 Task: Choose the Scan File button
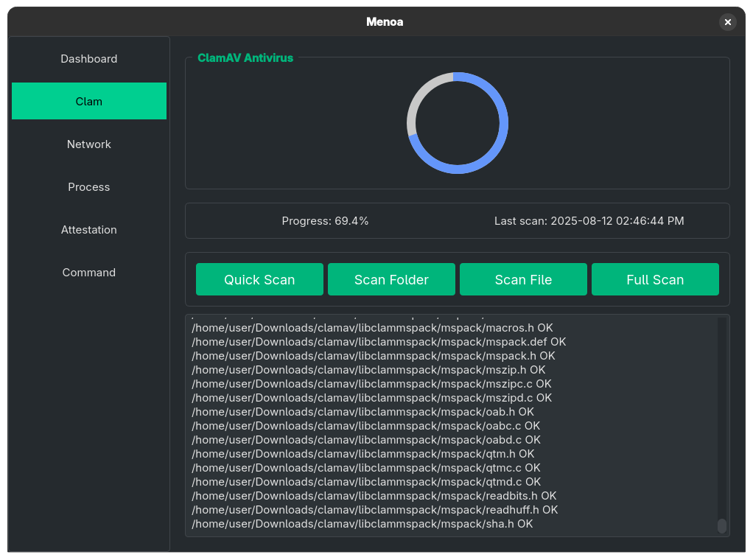[523, 279]
